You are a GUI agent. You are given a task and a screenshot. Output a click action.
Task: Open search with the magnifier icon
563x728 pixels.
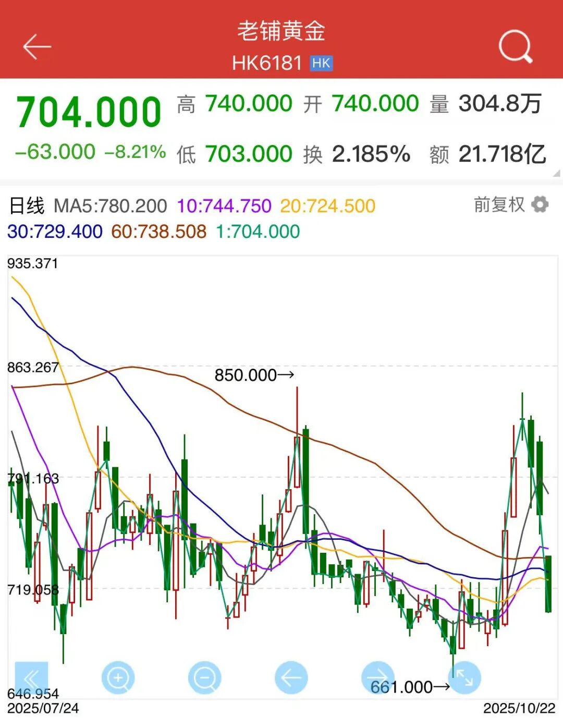tap(515, 47)
